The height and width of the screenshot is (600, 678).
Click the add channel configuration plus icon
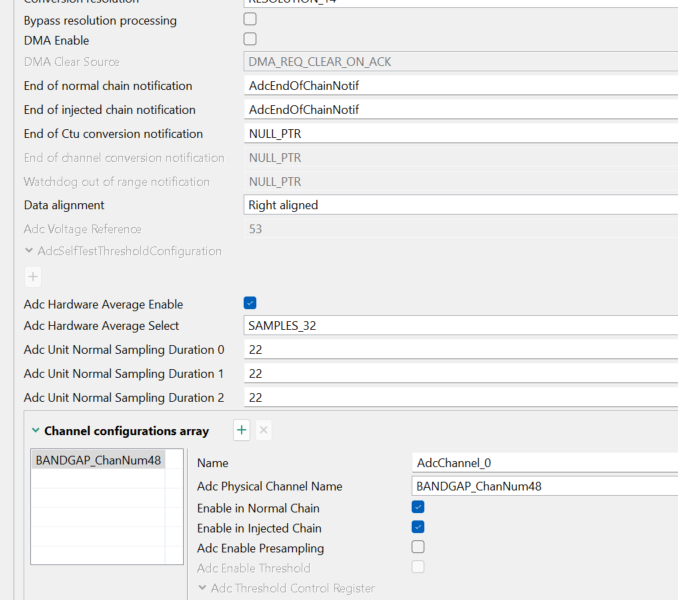click(242, 430)
